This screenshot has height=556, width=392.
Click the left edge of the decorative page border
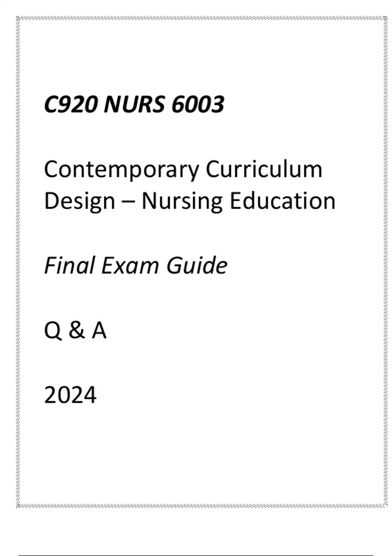pos(18,262)
